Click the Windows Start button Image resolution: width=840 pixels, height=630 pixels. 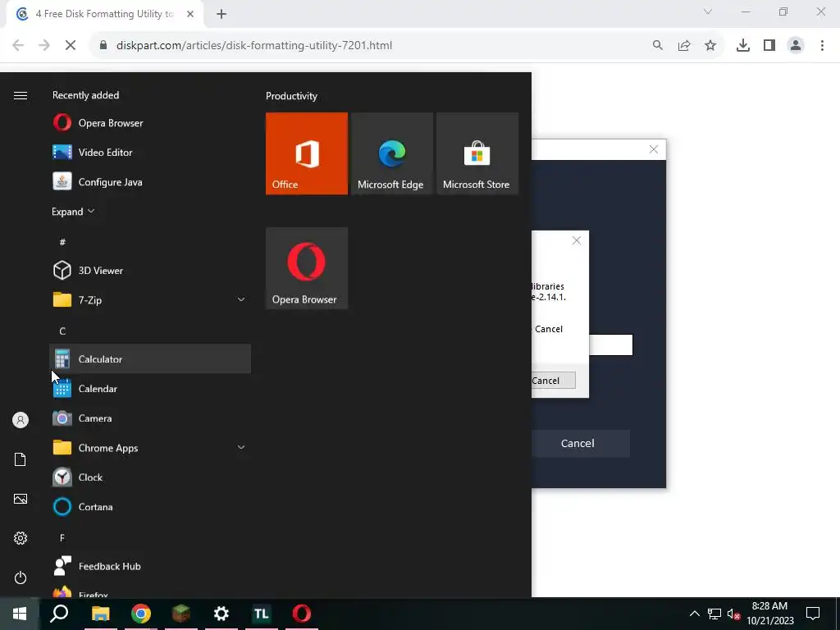(x=20, y=614)
